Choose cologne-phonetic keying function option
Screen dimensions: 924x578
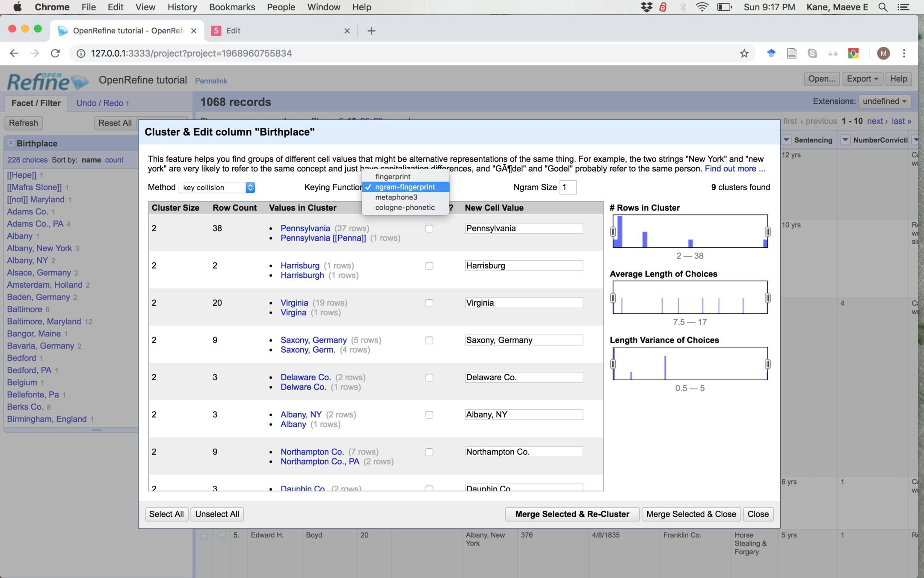point(404,208)
